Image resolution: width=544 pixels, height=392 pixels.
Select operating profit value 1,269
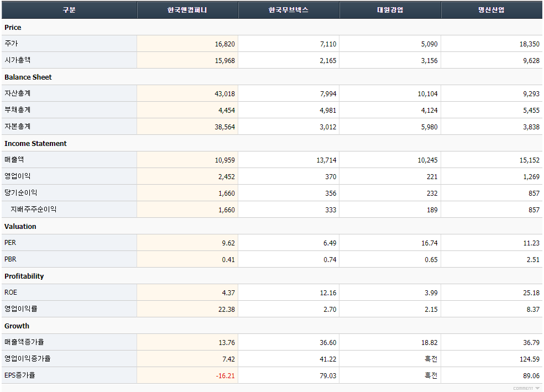tap(531, 176)
